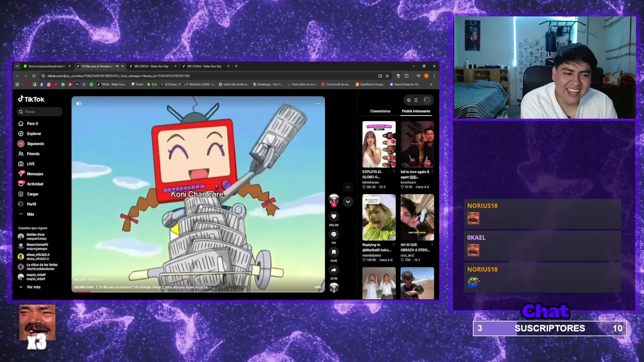Open elnea_oficial2.0 account
The width and height of the screenshot is (644, 362).
pos(34,256)
